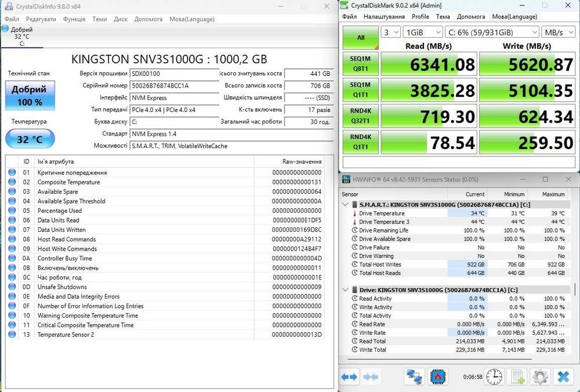This screenshot has height=392, width=580.
Task: Click clock icon beside Total Host Writes
Action: click(x=354, y=264)
